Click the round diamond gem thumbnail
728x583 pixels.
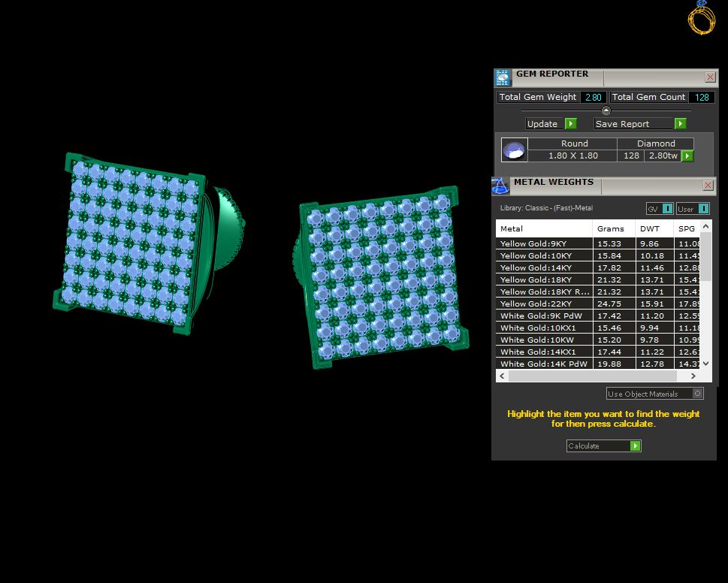[x=515, y=150]
